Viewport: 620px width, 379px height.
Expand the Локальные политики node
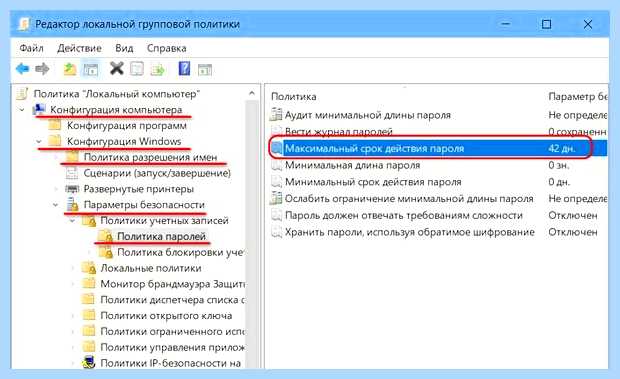[72, 268]
